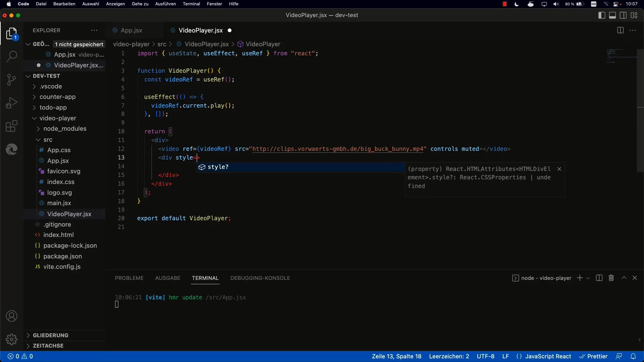Open the Edge browser tools icon
The image size is (644, 362).
[x=11, y=149]
